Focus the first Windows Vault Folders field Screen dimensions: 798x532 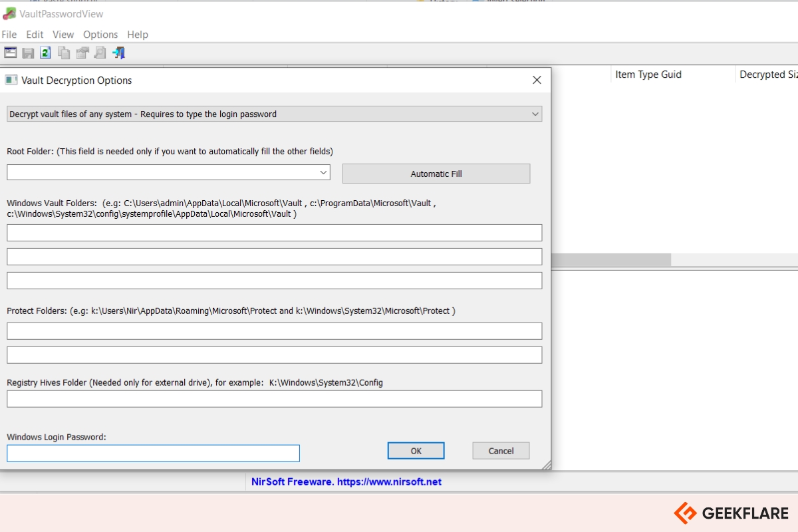[x=275, y=233]
